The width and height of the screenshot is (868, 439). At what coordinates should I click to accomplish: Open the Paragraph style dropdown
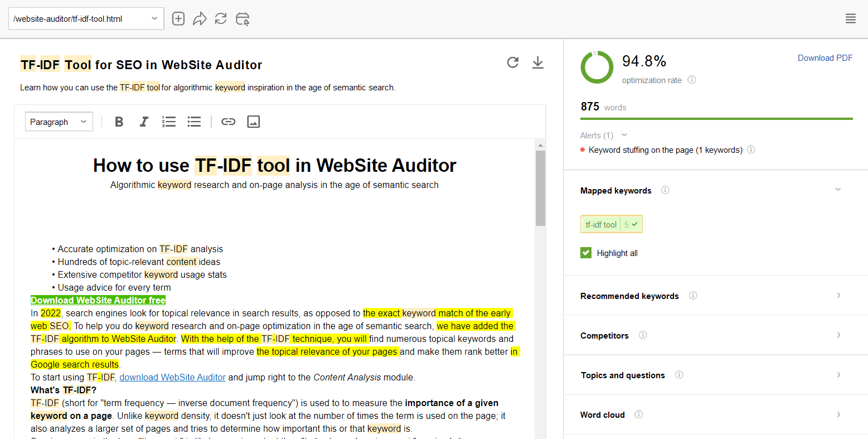[x=59, y=122]
